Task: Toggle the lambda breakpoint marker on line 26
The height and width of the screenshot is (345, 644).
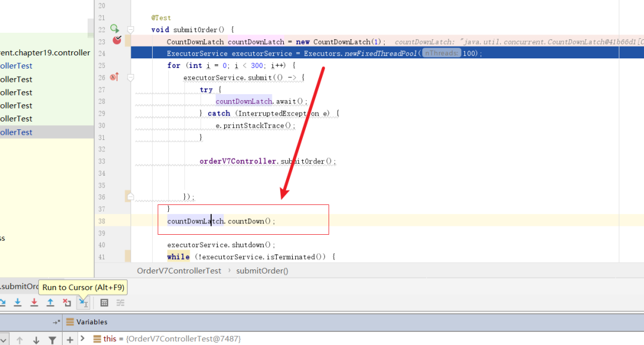Action: [x=114, y=77]
